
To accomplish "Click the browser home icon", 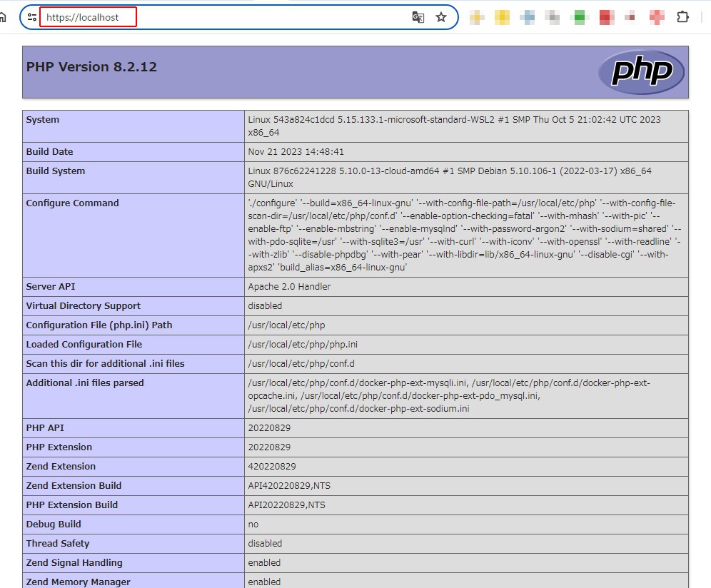I will coord(3,17).
